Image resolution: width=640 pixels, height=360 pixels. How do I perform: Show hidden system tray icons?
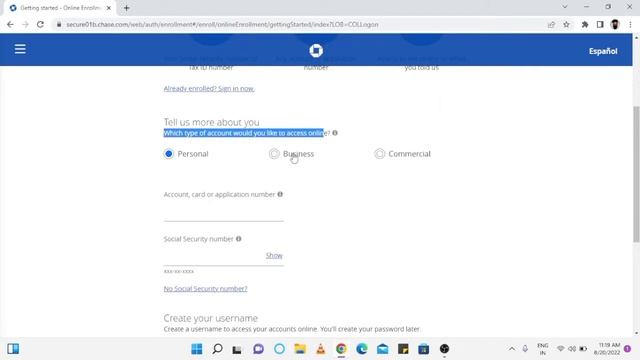511,349
